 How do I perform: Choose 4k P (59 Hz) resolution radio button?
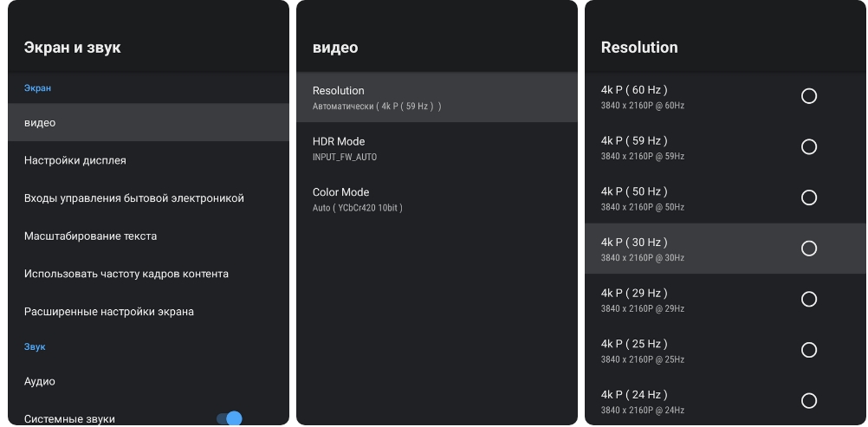coord(808,147)
